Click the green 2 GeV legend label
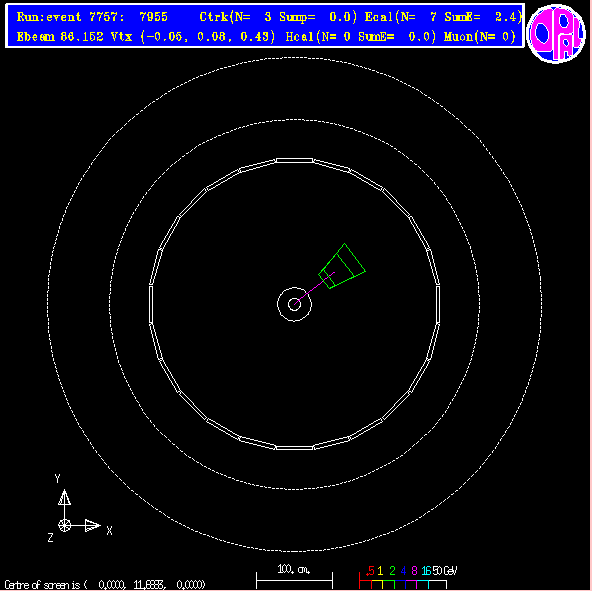The height and width of the screenshot is (591, 592). (x=392, y=571)
